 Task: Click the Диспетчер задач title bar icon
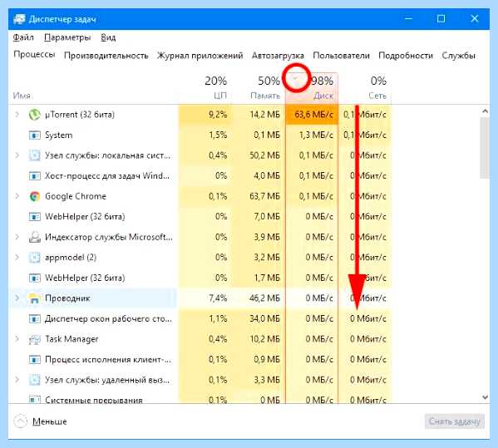pos(19,19)
